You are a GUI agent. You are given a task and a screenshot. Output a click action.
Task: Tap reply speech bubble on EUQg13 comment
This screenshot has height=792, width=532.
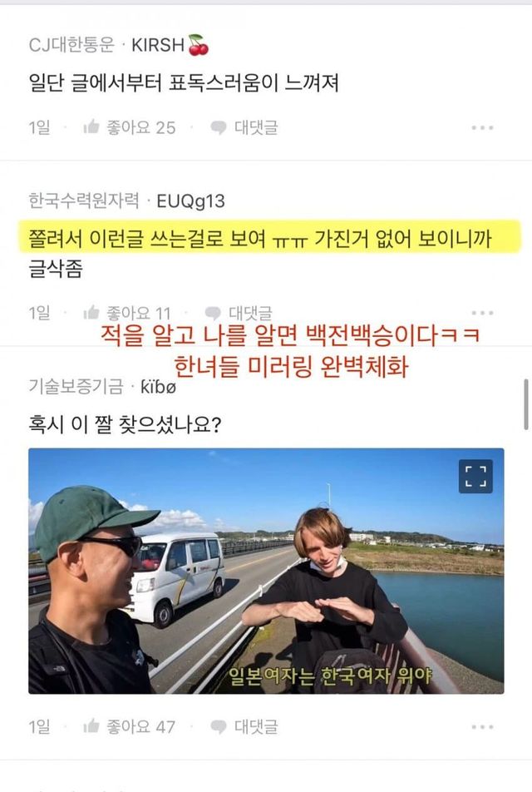tap(213, 313)
